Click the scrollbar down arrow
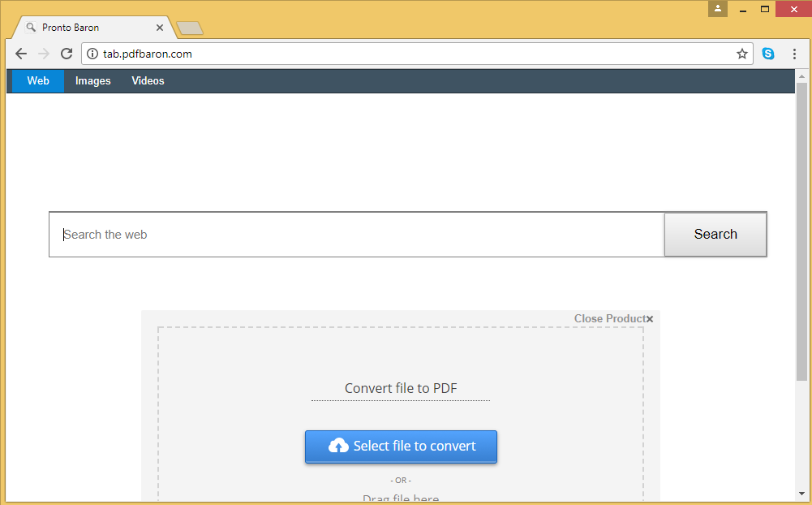This screenshot has height=505, width=812. 801,494
